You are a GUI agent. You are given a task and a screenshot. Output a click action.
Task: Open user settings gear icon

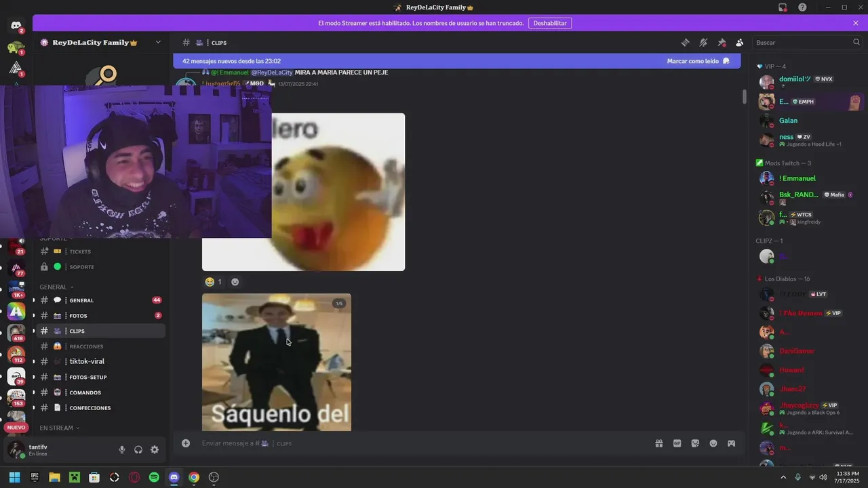point(155,449)
